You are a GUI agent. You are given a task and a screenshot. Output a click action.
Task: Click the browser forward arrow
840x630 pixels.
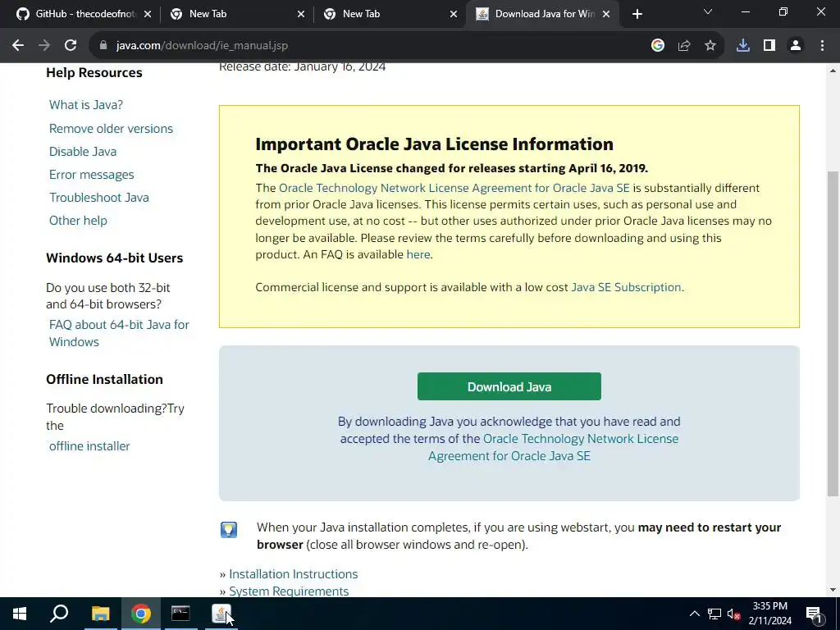coord(44,46)
